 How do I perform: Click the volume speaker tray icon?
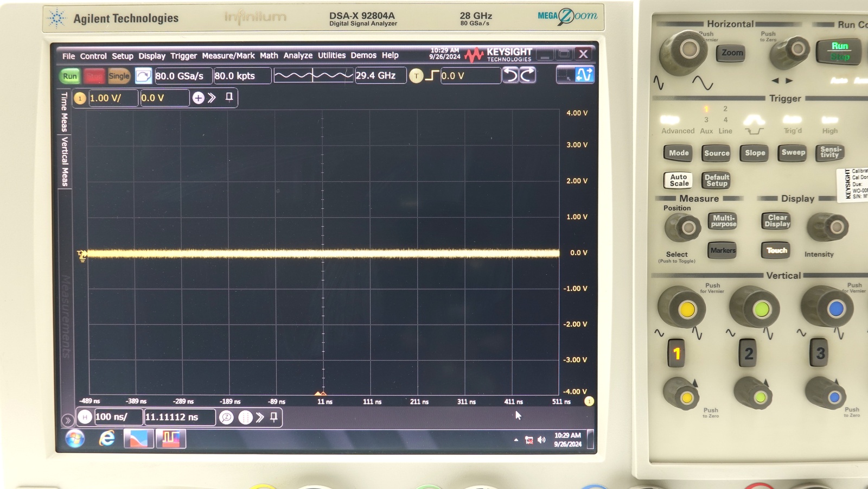tap(541, 440)
